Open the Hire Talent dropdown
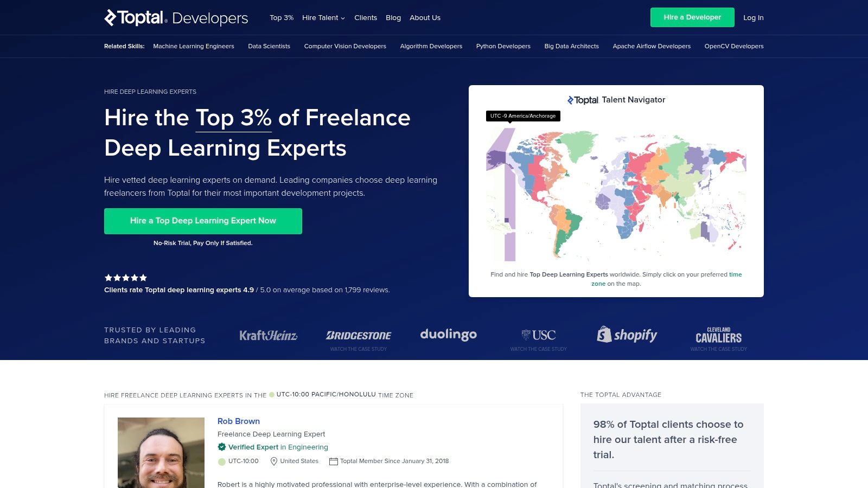Screen dimensions: 868x488 point(323,17)
